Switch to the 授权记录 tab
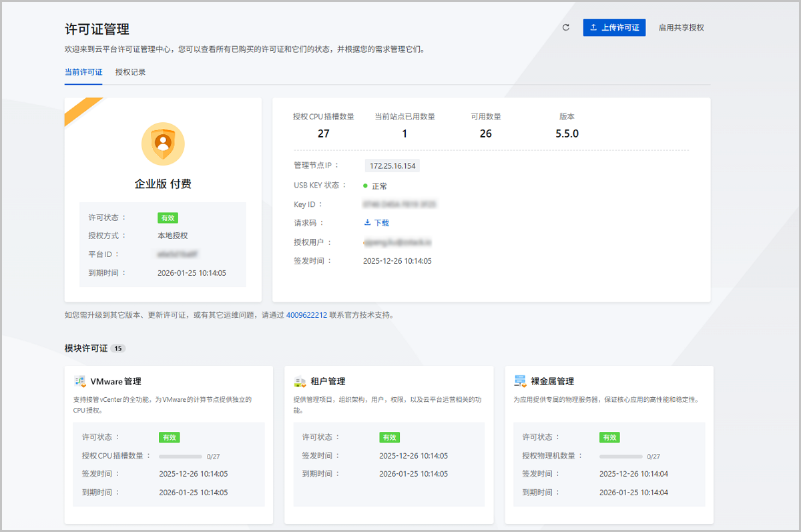Screen dimensions: 801x532 (x=130, y=72)
